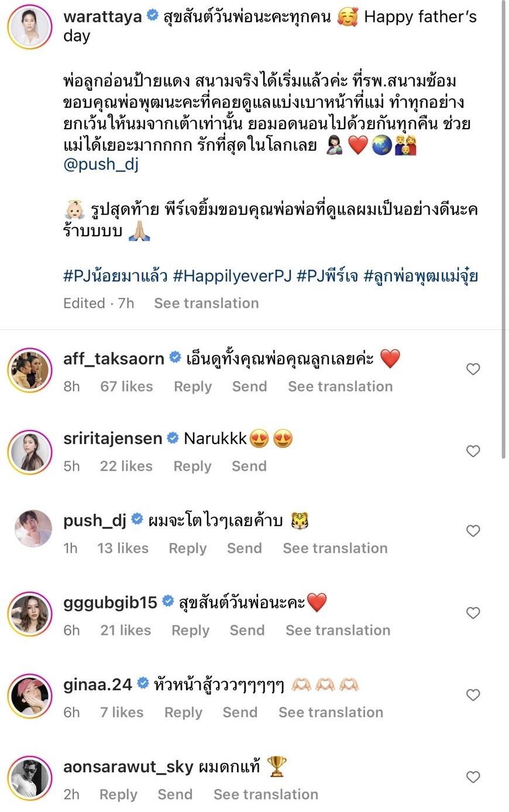Viewport: 509px width, 812px height.
Task: Like aff_taksaorn's comment with heart icon
Action: [x=473, y=369]
